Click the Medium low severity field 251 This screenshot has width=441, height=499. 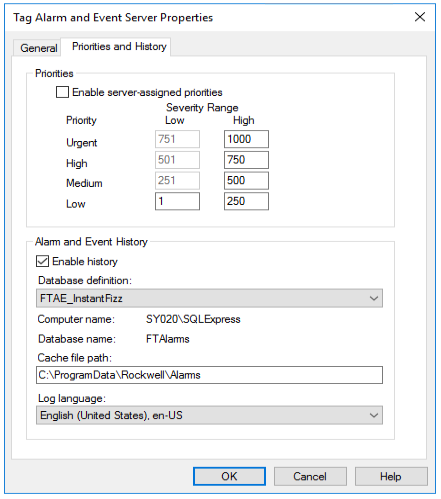coord(177,180)
